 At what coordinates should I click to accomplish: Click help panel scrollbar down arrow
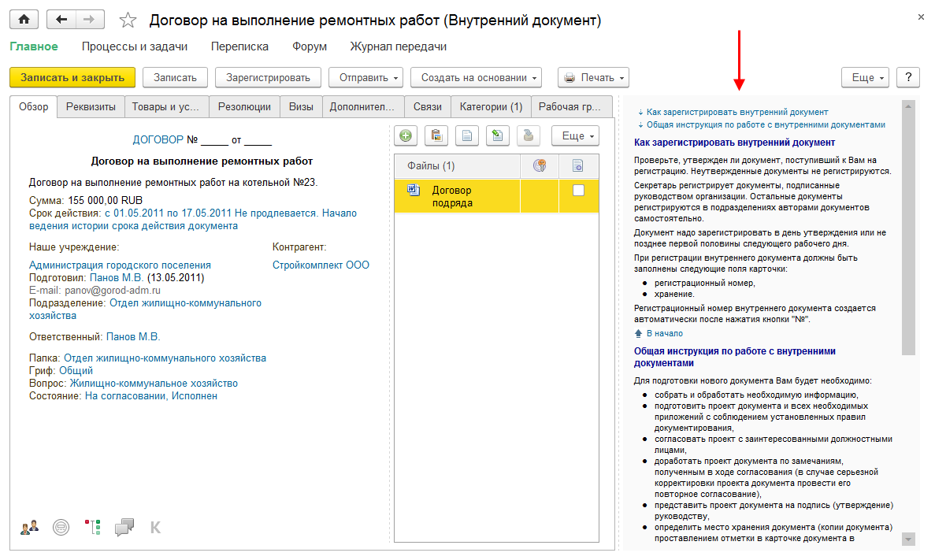[x=908, y=539]
